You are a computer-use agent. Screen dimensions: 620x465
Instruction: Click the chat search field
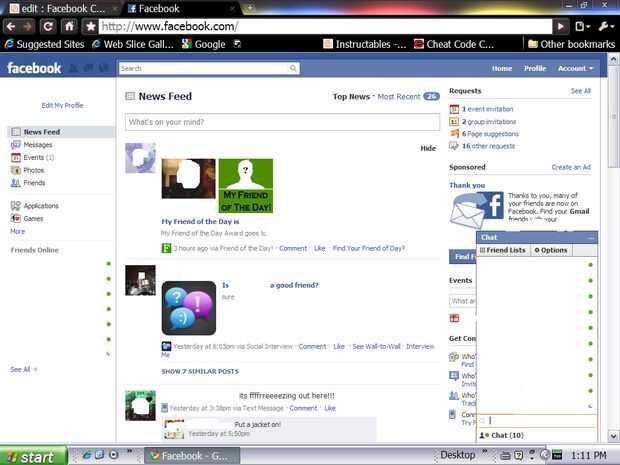[537, 421]
